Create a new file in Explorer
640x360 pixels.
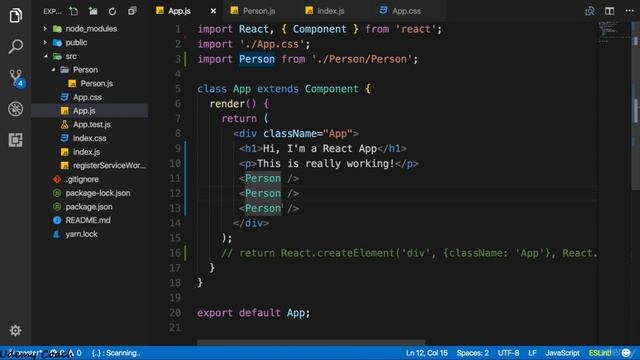(73, 11)
